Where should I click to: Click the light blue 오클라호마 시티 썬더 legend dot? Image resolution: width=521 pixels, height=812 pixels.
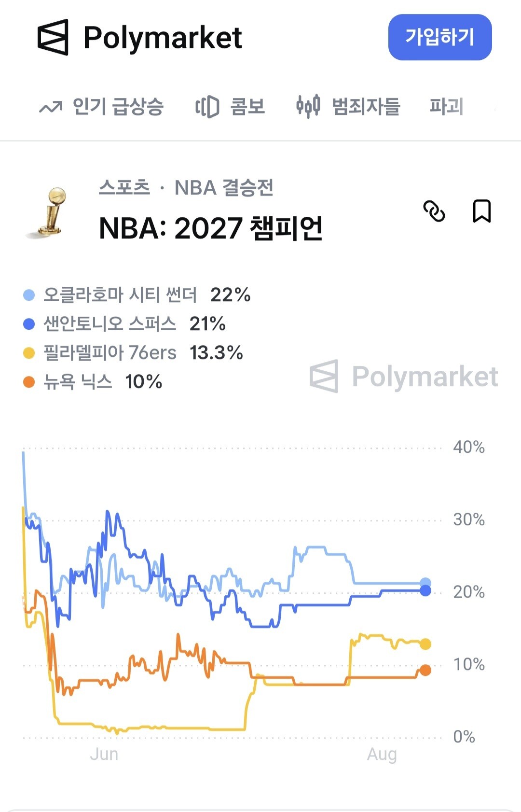pyautogui.click(x=29, y=295)
